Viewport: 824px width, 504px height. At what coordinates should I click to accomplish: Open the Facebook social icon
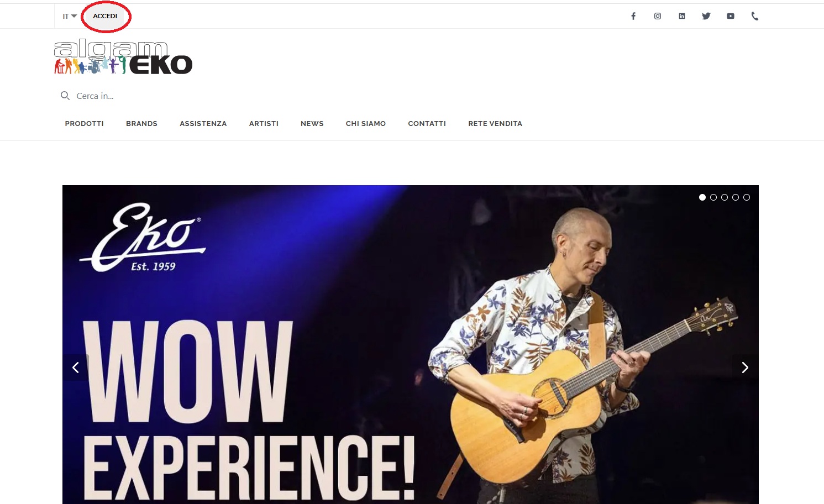(x=633, y=16)
